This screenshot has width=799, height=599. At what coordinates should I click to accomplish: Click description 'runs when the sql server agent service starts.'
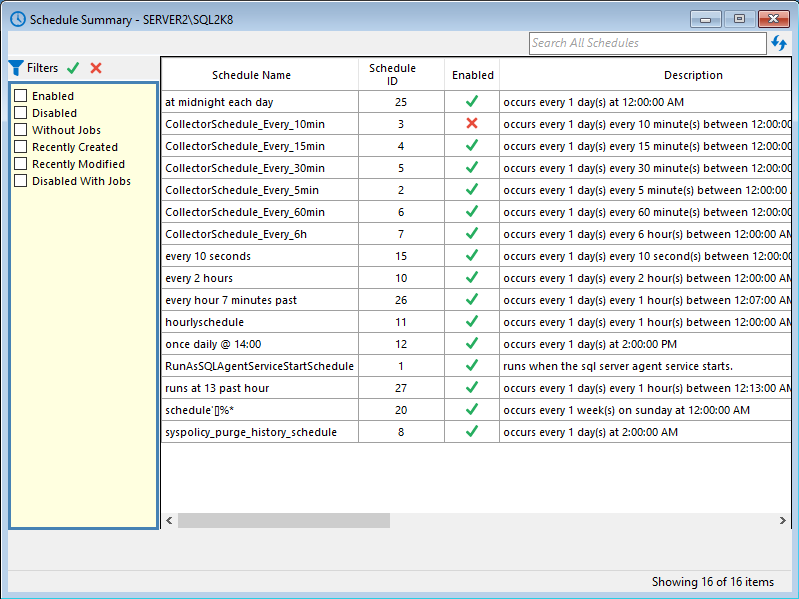(x=618, y=366)
